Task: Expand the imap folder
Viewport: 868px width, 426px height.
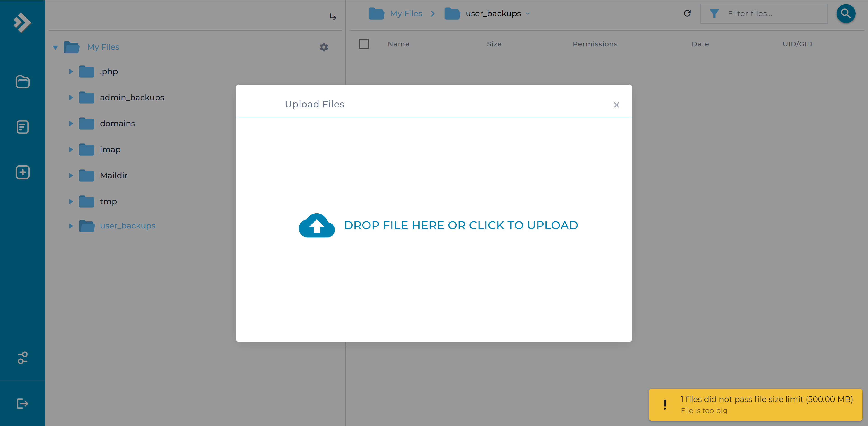Action: pyautogui.click(x=71, y=149)
